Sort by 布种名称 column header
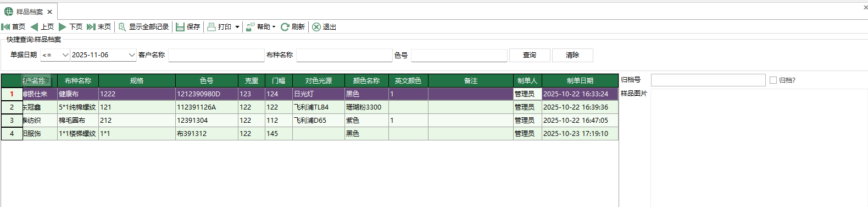This screenshot has width=868, height=207. point(78,80)
